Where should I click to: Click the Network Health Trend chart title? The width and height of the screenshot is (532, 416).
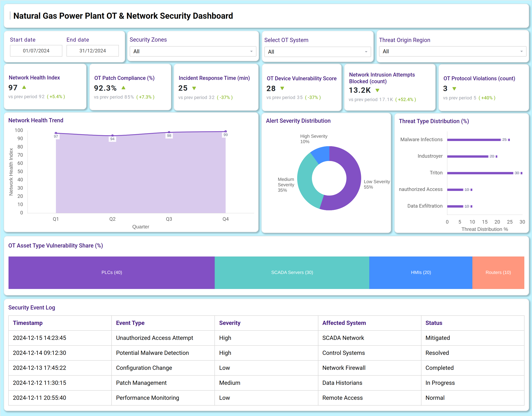point(36,120)
